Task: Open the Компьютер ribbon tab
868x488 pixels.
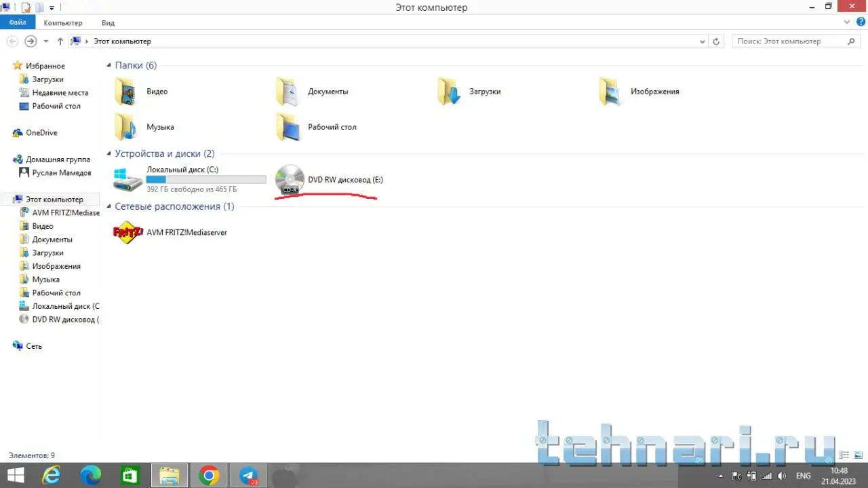Action: (63, 23)
